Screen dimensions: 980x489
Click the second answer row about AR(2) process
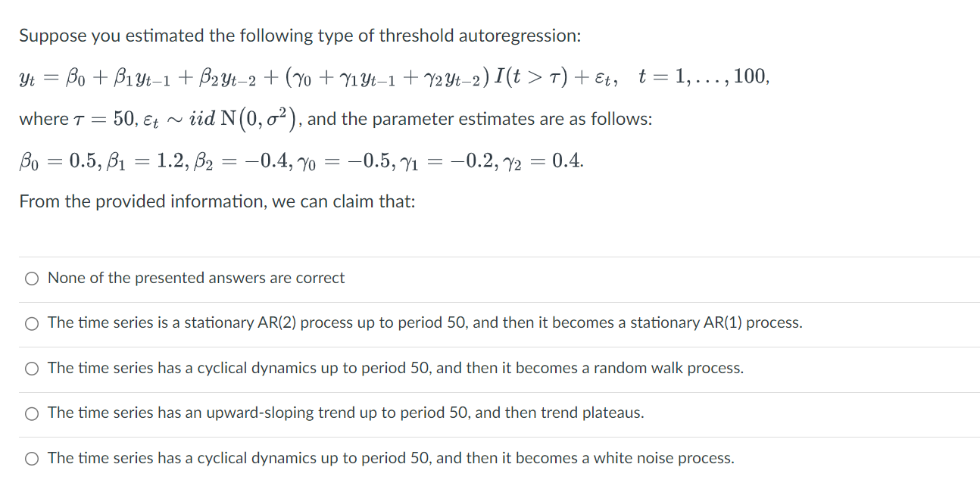(x=424, y=323)
